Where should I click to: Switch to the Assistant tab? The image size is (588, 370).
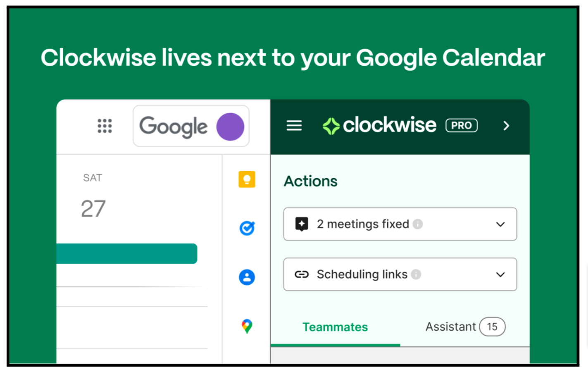tap(450, 327)
